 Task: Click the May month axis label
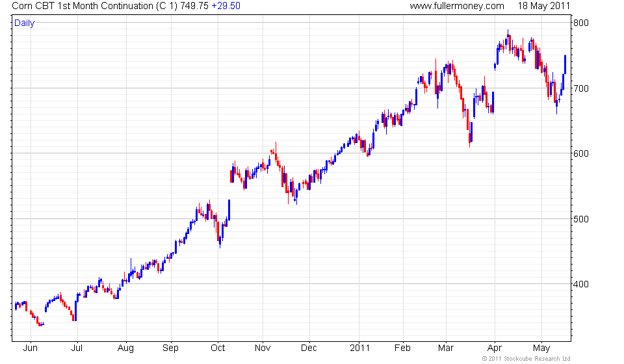coord(541,348)
